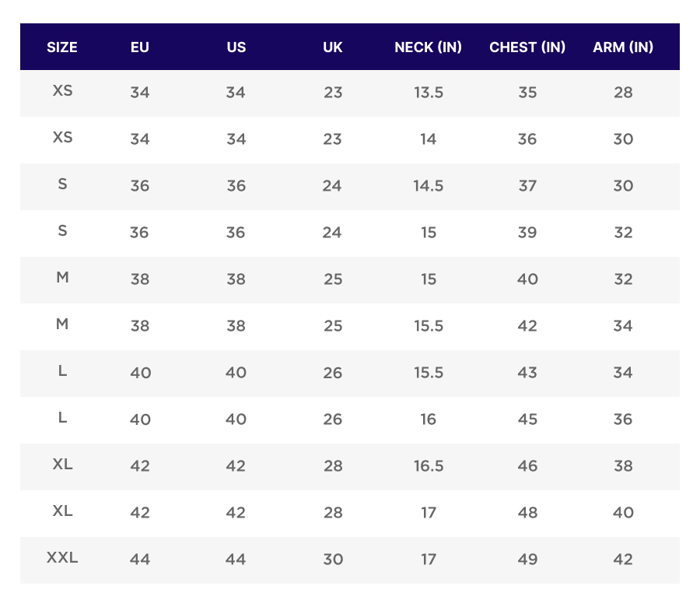
Task: Click the UK column header
Action: click(333, 47)
